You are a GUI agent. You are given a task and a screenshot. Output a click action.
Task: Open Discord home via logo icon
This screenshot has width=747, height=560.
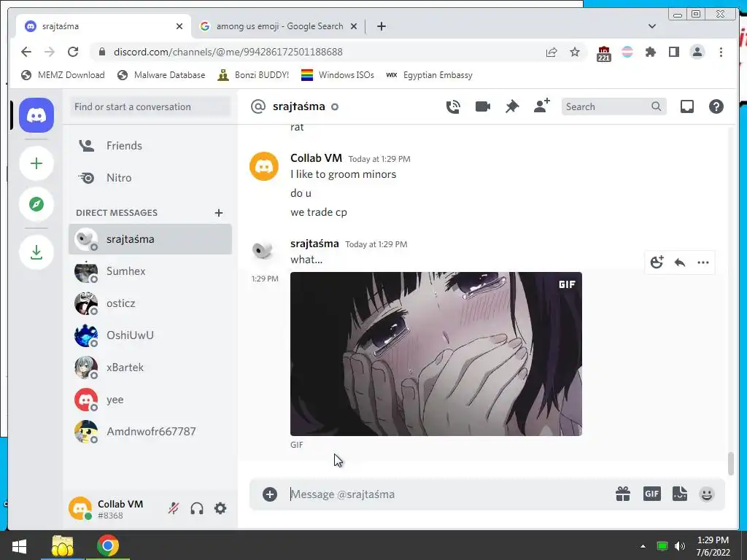36,115
